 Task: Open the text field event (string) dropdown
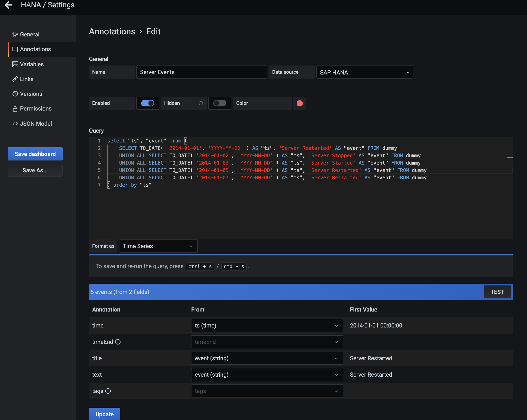pyautogui.click(x=267, y=375)
